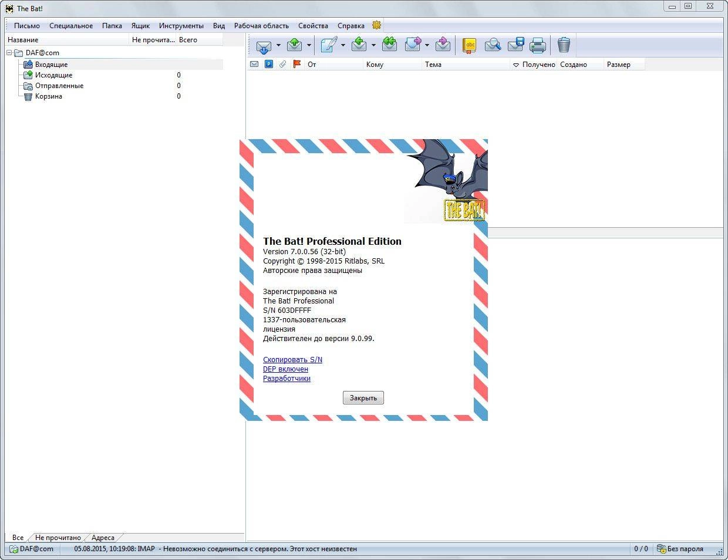Open dropdown arrow next to Get new mail
The image size is (728, 560).
[278, 45]
